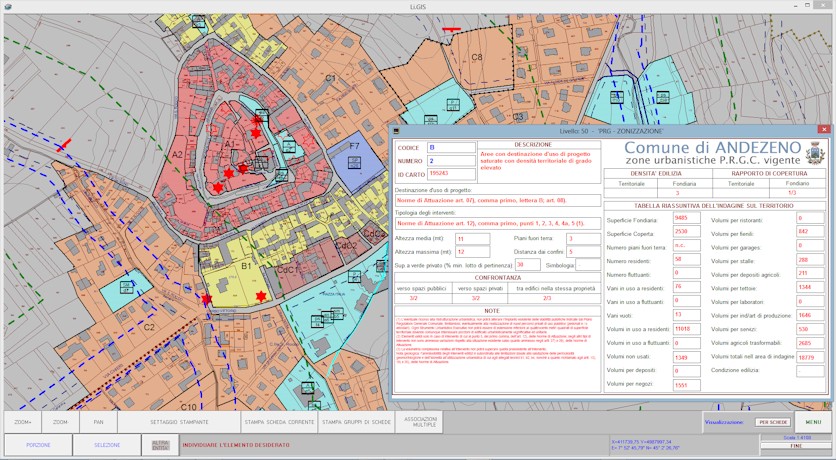
Task: Toggle Per Schede visualization mode
Action: [x=772, y=422]
